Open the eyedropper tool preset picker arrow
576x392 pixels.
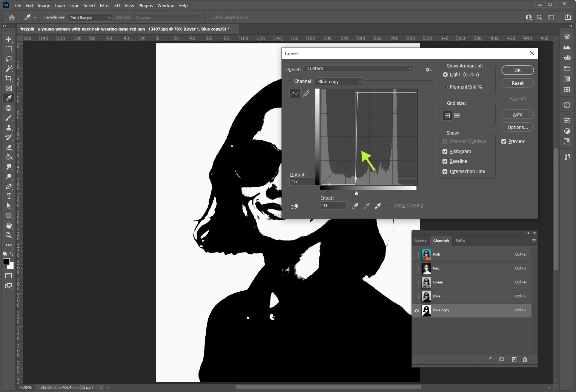(x=35, y=17)
